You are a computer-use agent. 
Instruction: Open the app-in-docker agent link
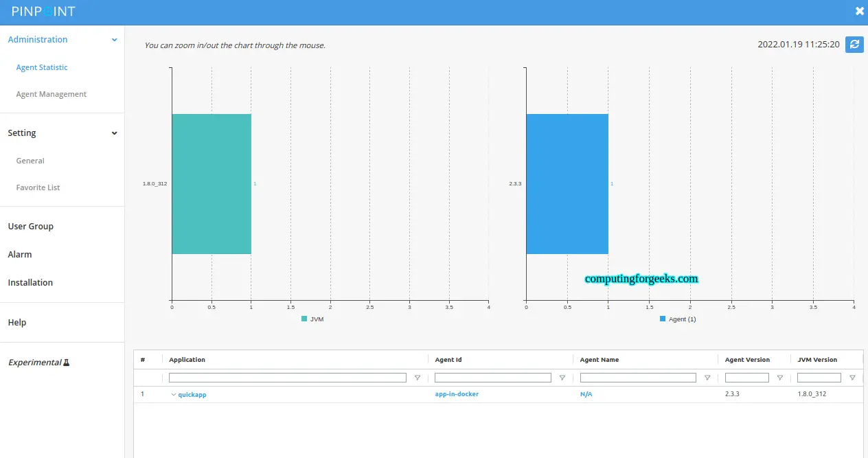pyautogui.click(x=457, y=394)
